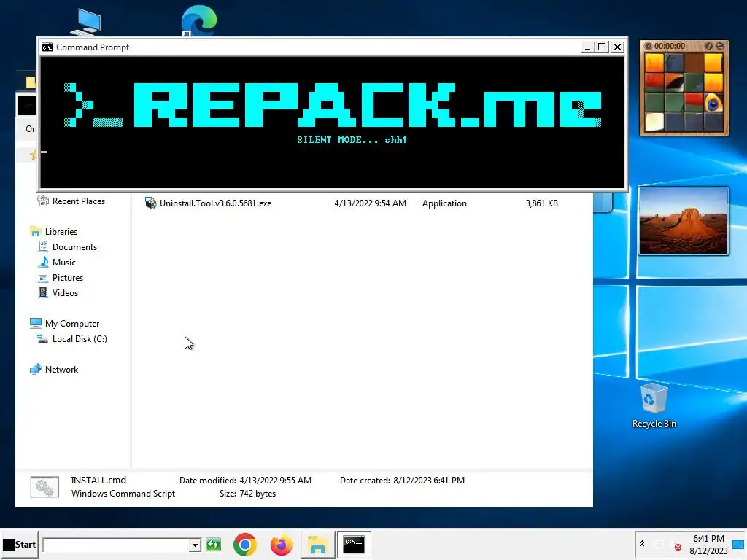Screen dimensions: 747x560
Task: Open Recent Places in Explorer sidebar
Action: [x=72, y=201]
